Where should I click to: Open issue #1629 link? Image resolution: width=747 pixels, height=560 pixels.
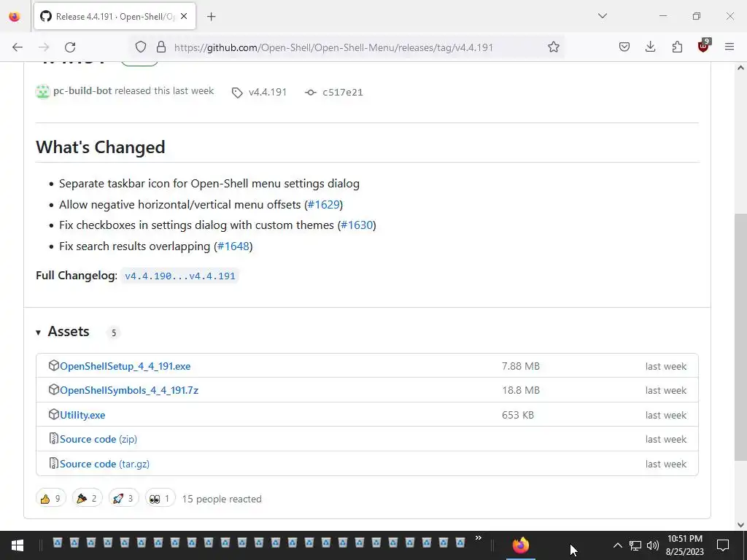click(323, 205)
